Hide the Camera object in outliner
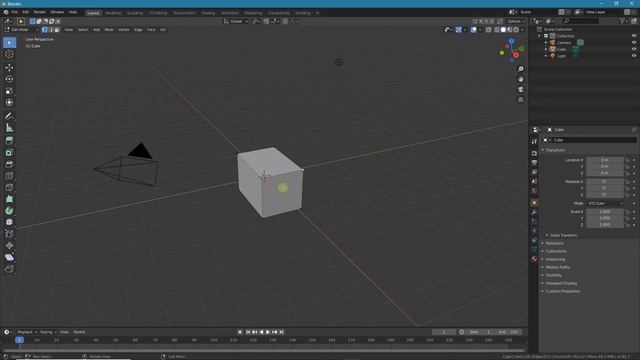640x360 pixels. point(634,42)
